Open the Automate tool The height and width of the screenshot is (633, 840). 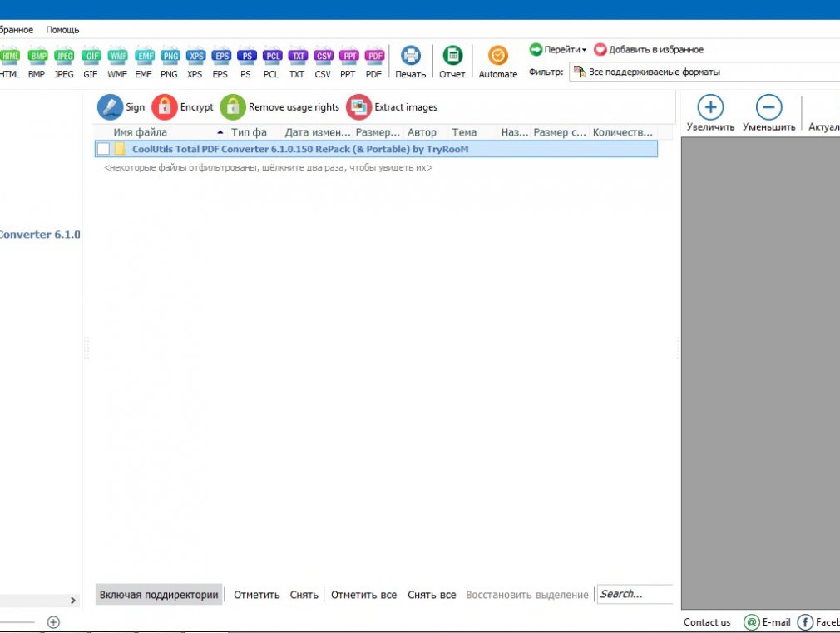[497, 62]
